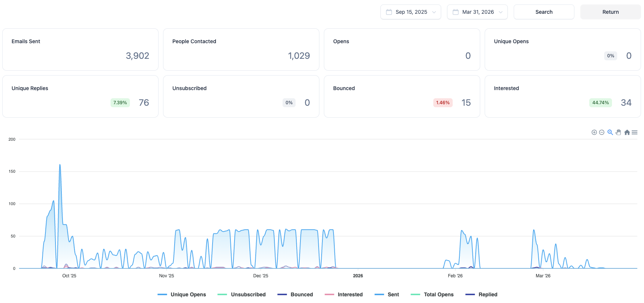This screenshot has width=644, height=303.
Task: Open the Mar 31, 2026 end date picker
Action: (x=477, y=12)
